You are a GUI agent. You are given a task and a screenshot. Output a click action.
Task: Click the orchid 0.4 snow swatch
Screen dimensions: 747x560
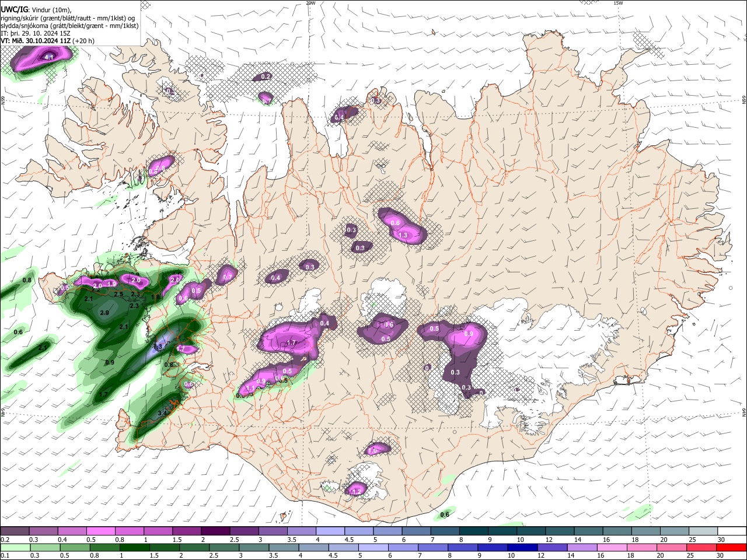click(72, 531)
